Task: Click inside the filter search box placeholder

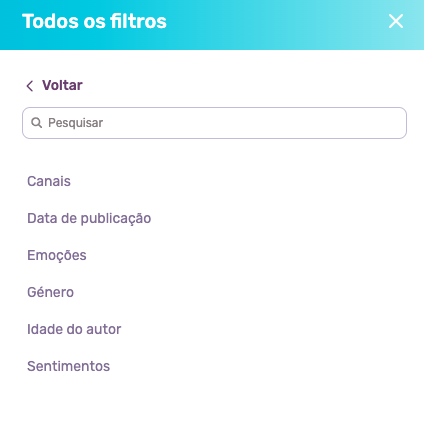Action: (x=75, y=123)
